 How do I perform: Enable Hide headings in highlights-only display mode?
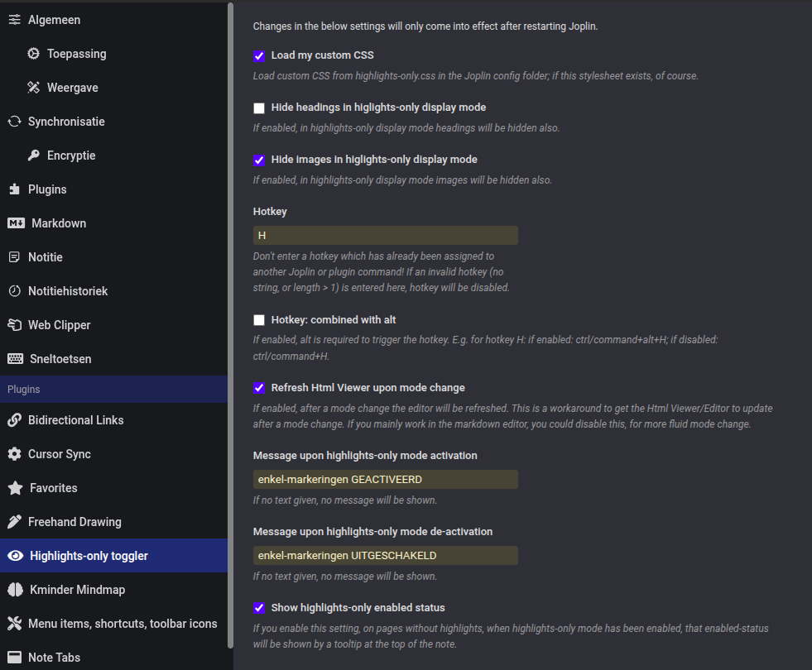point(259,108)
